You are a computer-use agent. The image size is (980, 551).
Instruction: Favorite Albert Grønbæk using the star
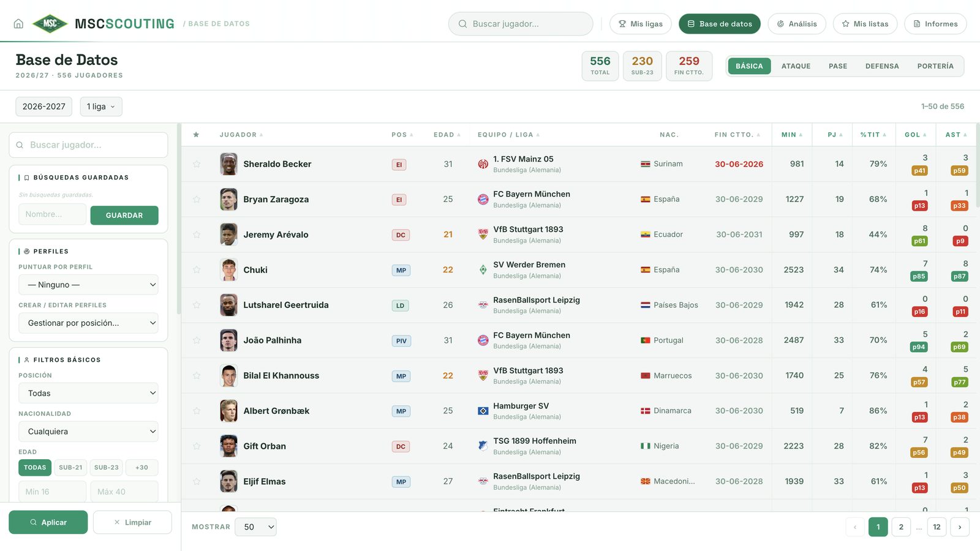point(197,411)
